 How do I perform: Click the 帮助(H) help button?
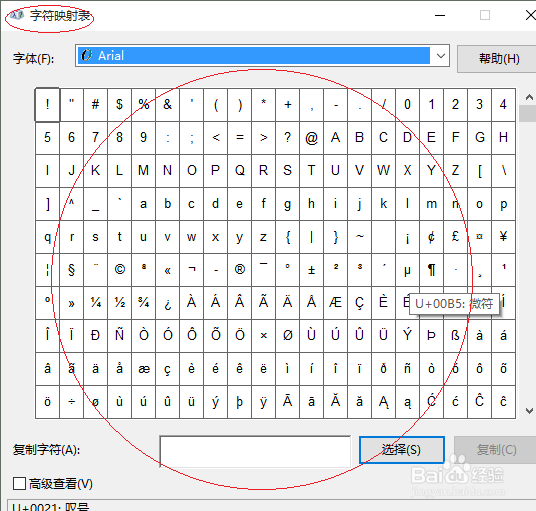point(498,59)
